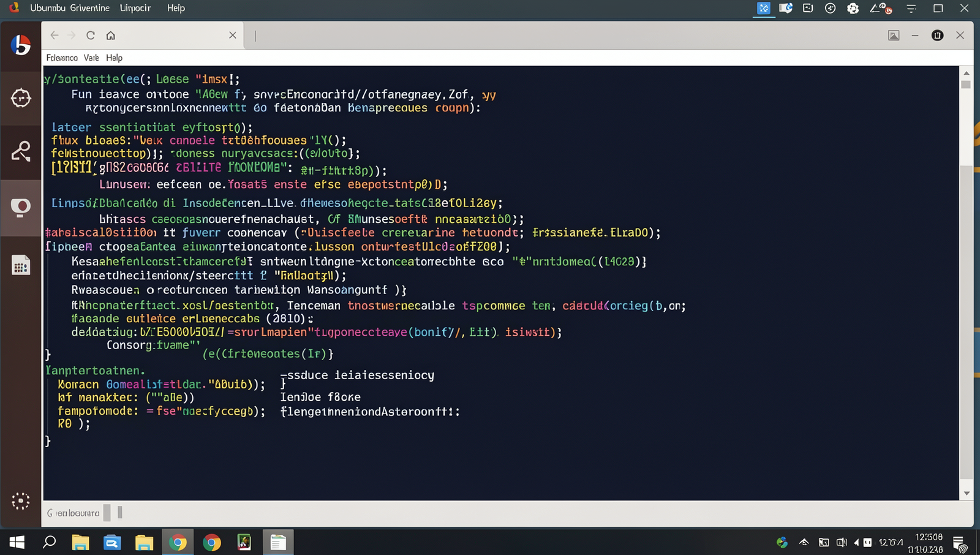Open the Vate menu
This screenshot has width=980, height=555.
point(91,58)
